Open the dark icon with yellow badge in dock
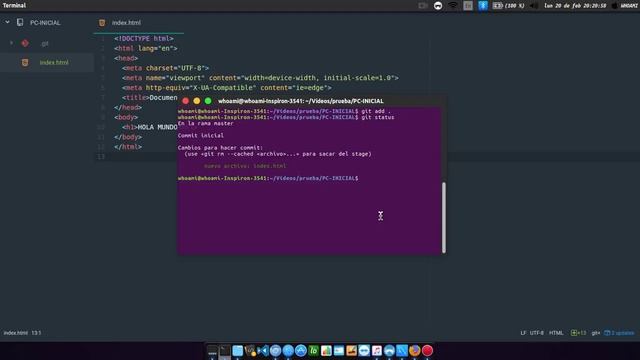 pos(250,351)
